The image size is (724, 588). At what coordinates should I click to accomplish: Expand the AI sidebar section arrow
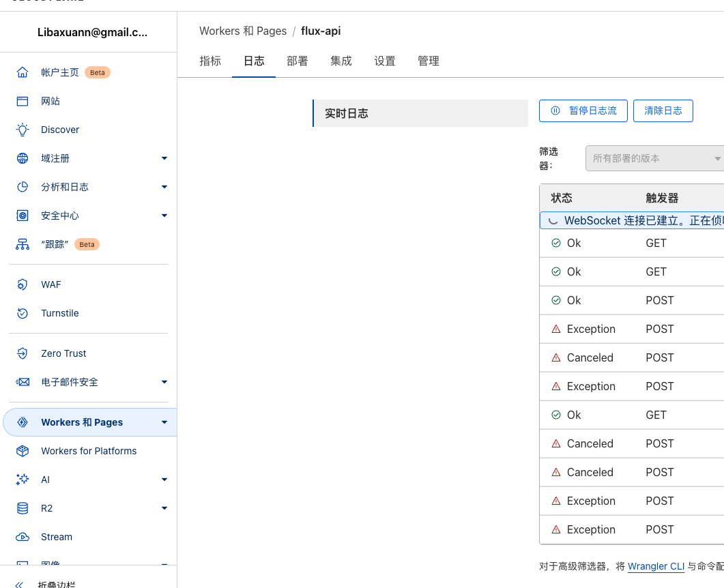click(x=164, y=480)
